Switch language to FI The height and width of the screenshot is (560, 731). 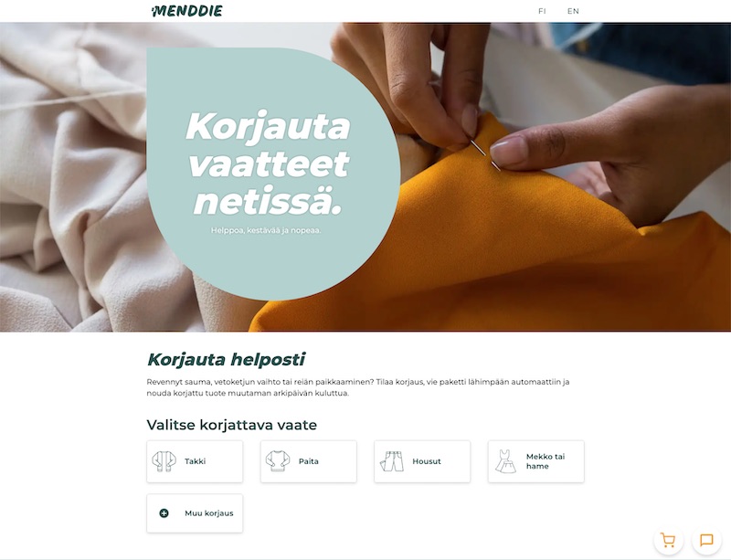tap(542, 11)
